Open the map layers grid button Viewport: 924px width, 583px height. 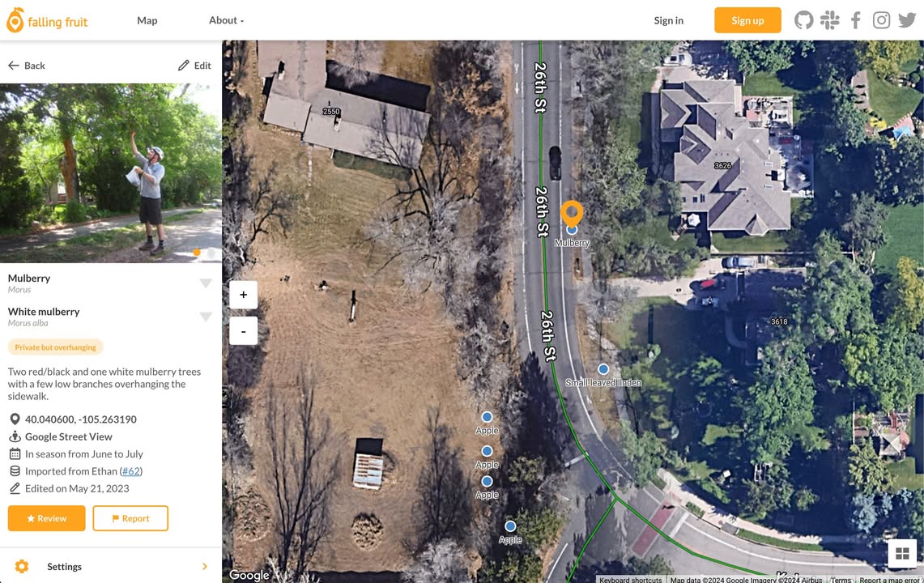902,554
